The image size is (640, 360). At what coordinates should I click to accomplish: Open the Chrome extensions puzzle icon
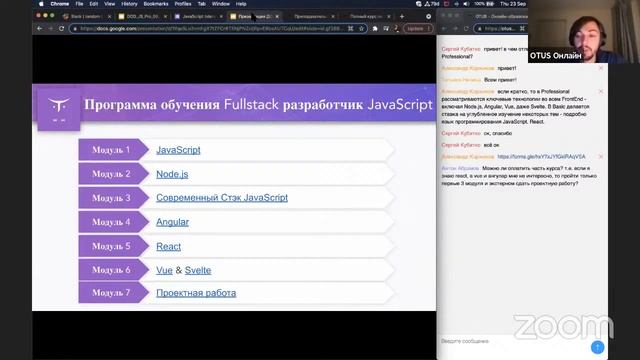[x=375, y=29]
